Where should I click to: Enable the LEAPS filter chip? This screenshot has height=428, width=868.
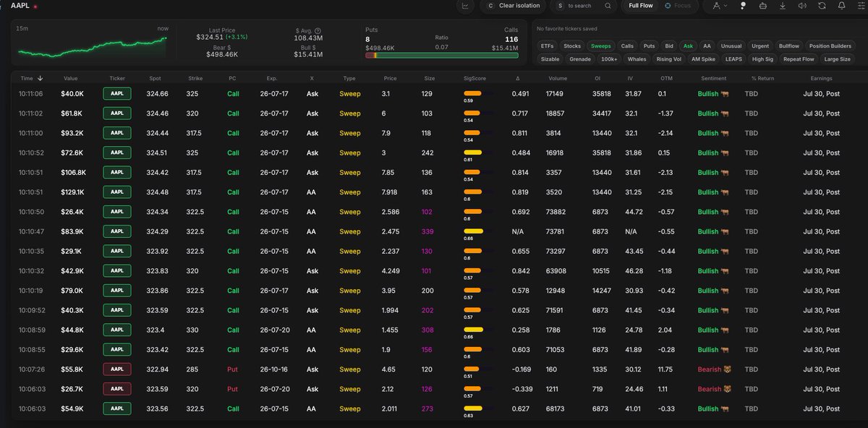pyautogui.click(x=733, y=59)
